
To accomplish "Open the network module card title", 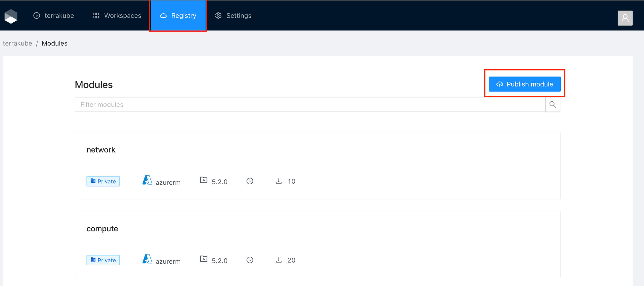I will coord(101,150).
